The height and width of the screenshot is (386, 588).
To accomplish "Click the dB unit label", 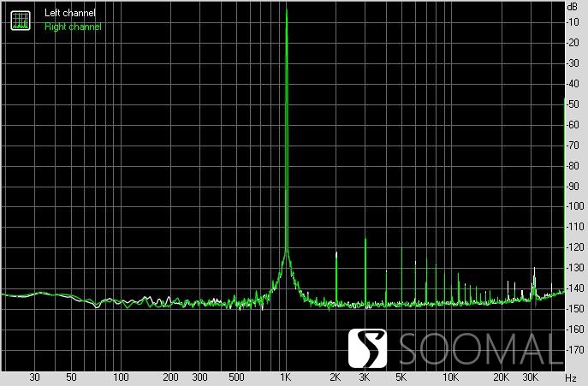I will click(x=571, y=6).
